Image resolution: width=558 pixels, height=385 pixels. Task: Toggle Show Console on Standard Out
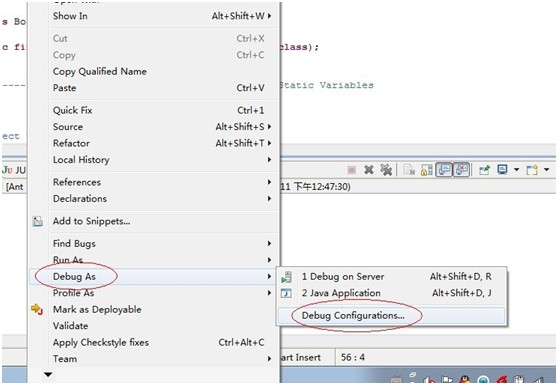point(444,170)
